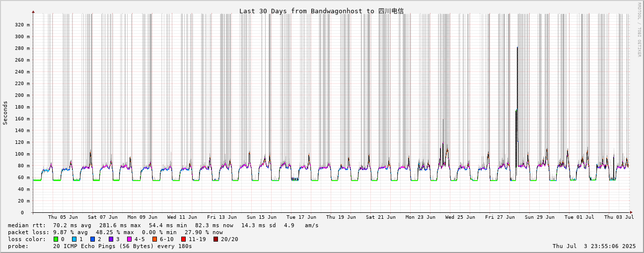644x253 pixels.
Task: Click the '82.3 ms now' rtt value
Action: [x=214, y=225]
